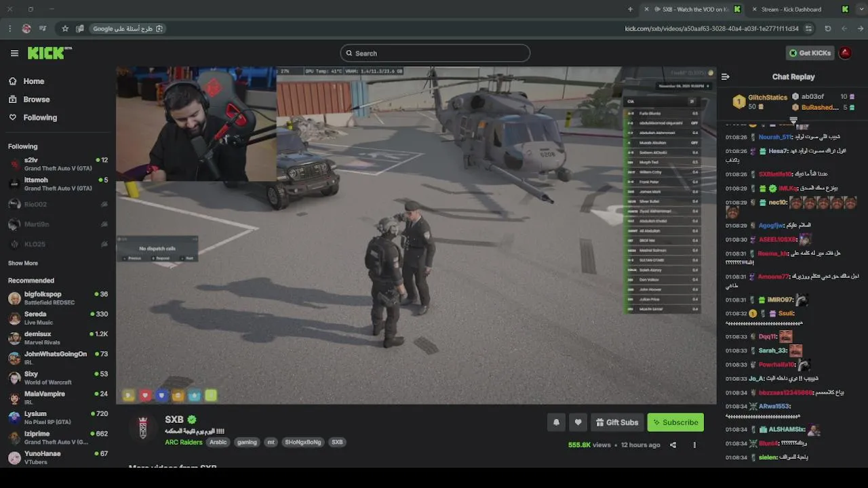Reload the page

[828, 28]
